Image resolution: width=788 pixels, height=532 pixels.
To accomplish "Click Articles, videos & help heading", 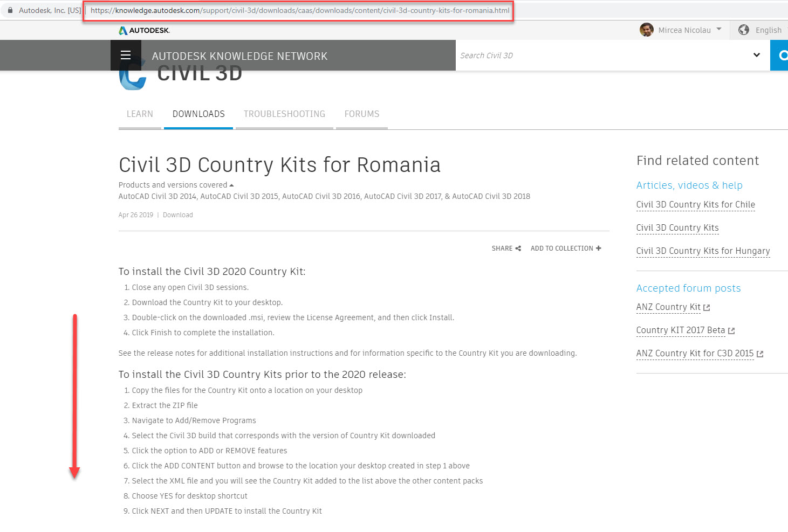I will click(x=689, y=185).
